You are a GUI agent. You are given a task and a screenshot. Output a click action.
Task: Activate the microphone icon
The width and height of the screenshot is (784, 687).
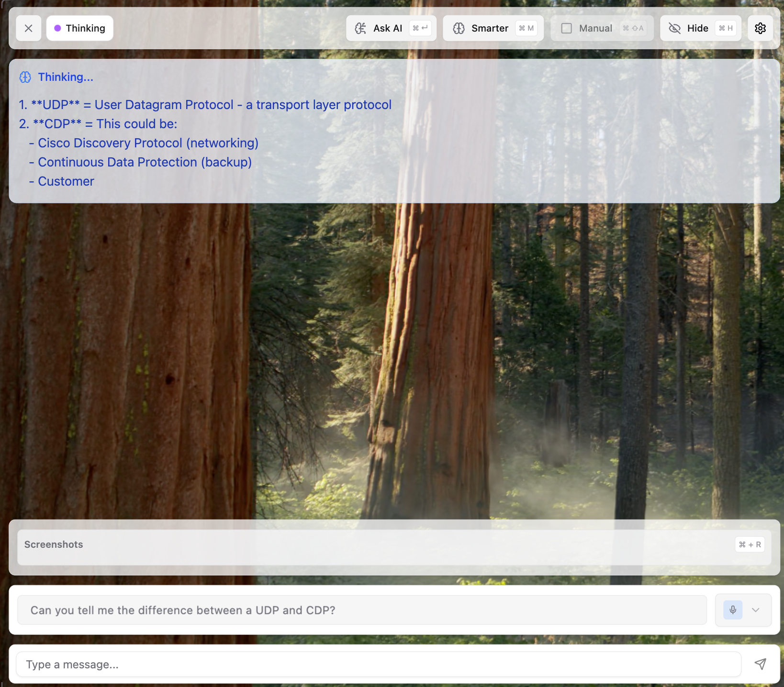click(x=732, y=609)
